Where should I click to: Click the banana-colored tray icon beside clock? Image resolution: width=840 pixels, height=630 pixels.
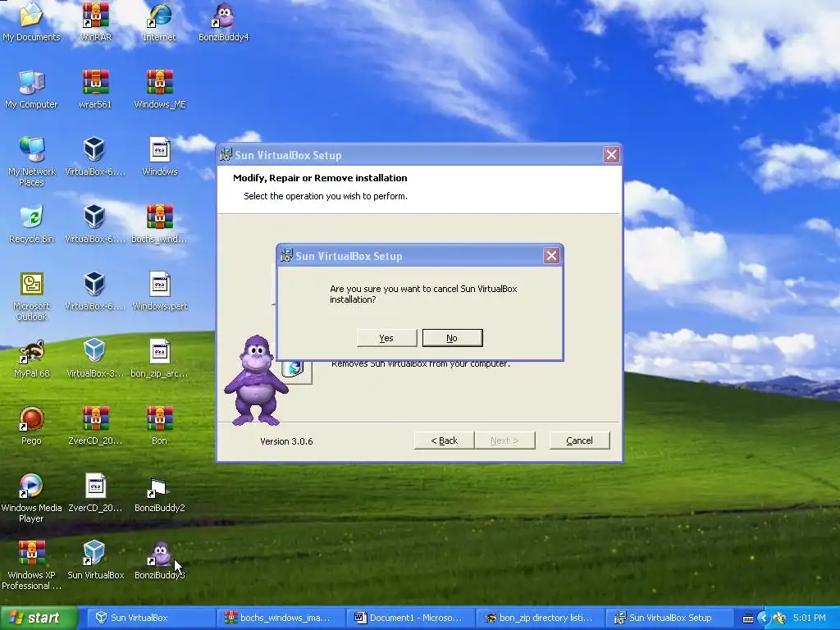779,619
